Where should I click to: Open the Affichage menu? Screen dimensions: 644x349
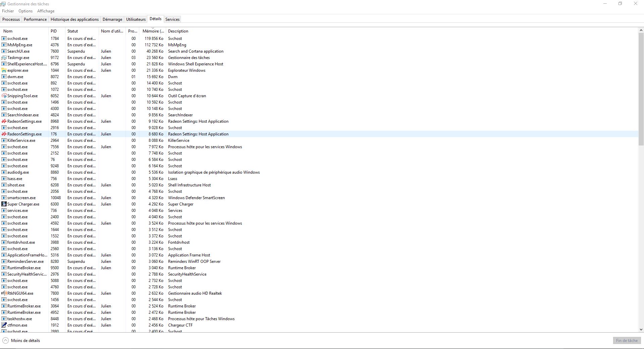pos(46,11)
